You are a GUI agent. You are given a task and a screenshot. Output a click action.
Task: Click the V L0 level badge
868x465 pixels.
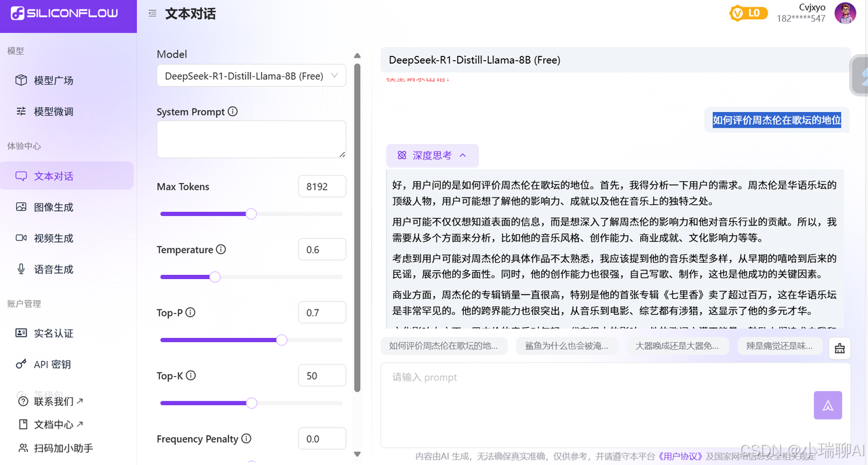[x=749, y=13]
